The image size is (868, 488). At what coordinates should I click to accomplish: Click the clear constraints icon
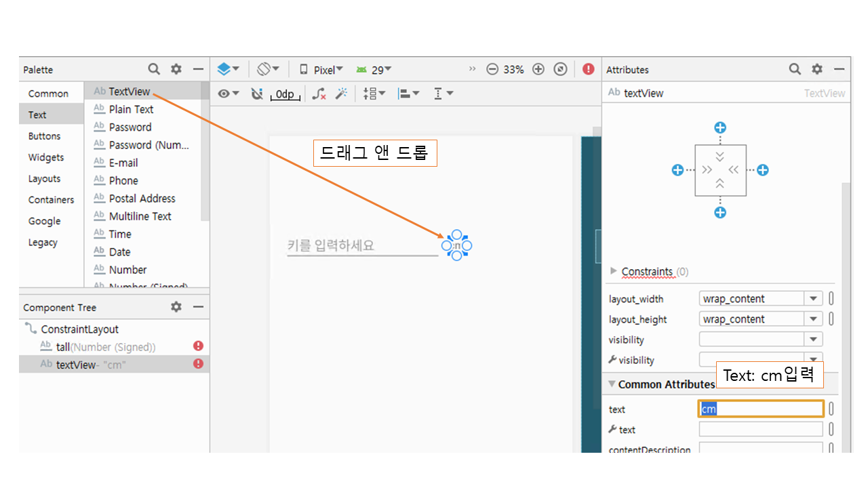(319, 94)
